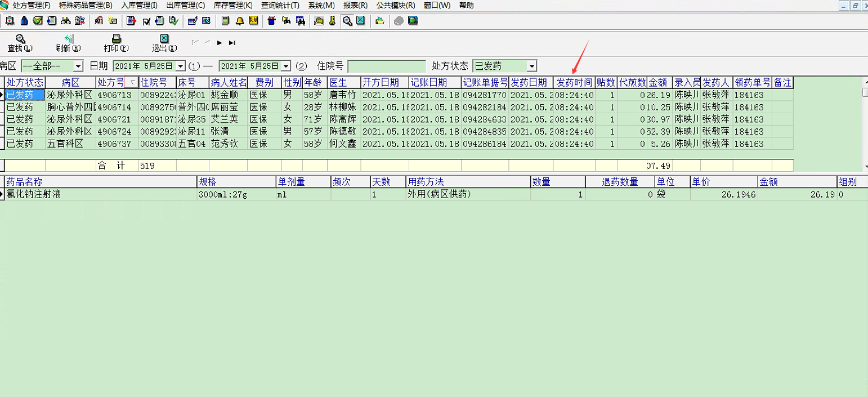Click the cyan X box toolbar icon

(360, 21)
